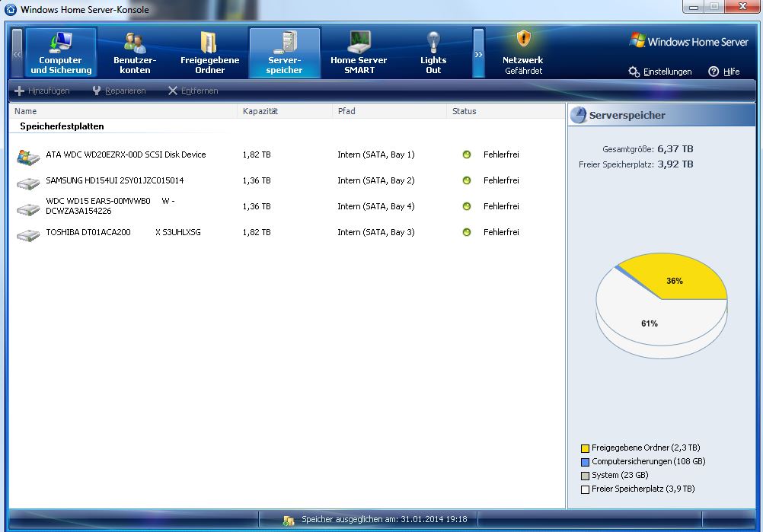
Task: Close the Windows Home Server console
Action: pos(742,7)
